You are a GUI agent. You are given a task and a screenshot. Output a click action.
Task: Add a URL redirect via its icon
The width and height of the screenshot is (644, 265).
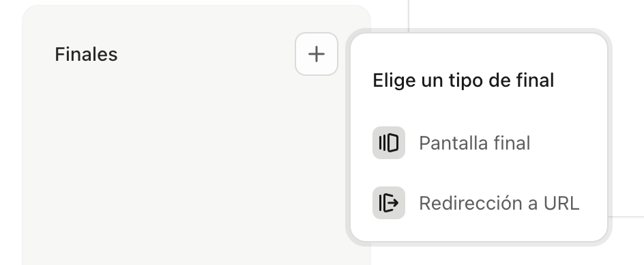(x=389, y=203)
